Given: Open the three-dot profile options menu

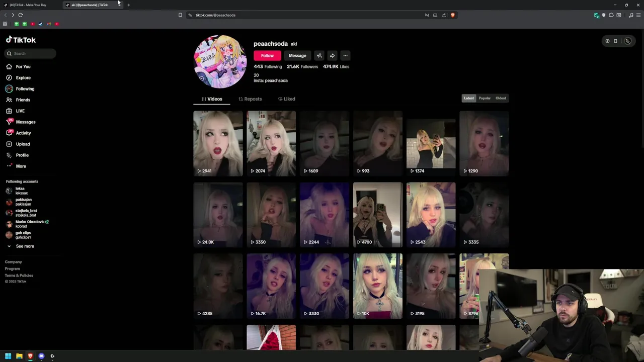Looking at the screenshot, I should click(x=345, y=56).
